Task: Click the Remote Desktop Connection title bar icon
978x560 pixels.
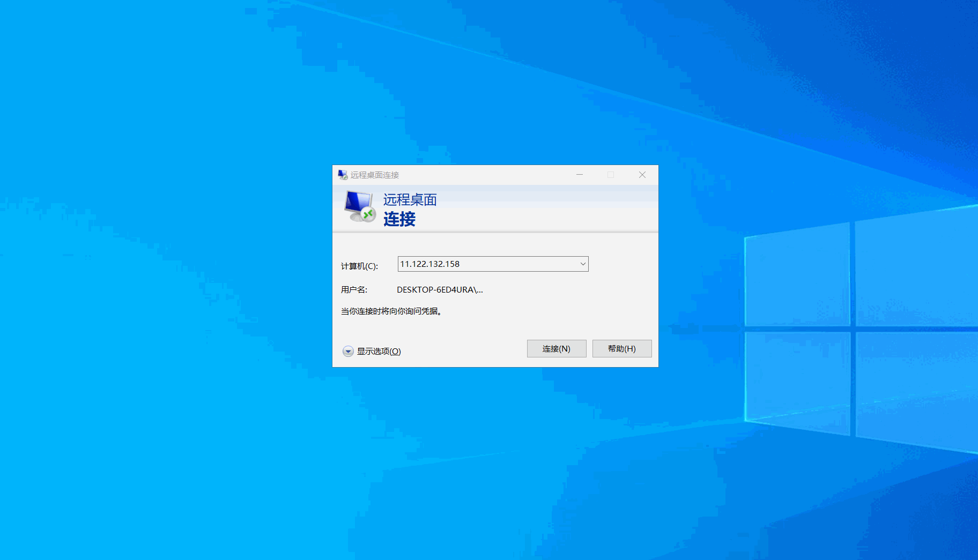Action: pos(343,174)
